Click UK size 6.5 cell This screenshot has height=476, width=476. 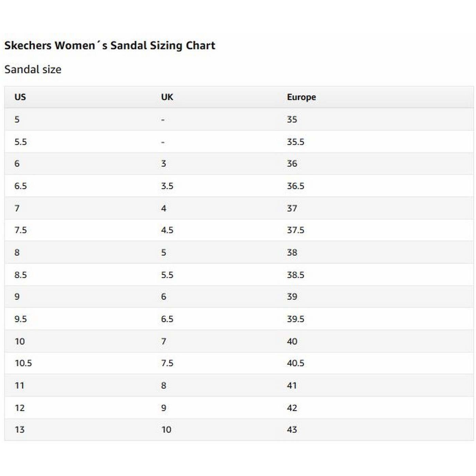pos(167,319)
